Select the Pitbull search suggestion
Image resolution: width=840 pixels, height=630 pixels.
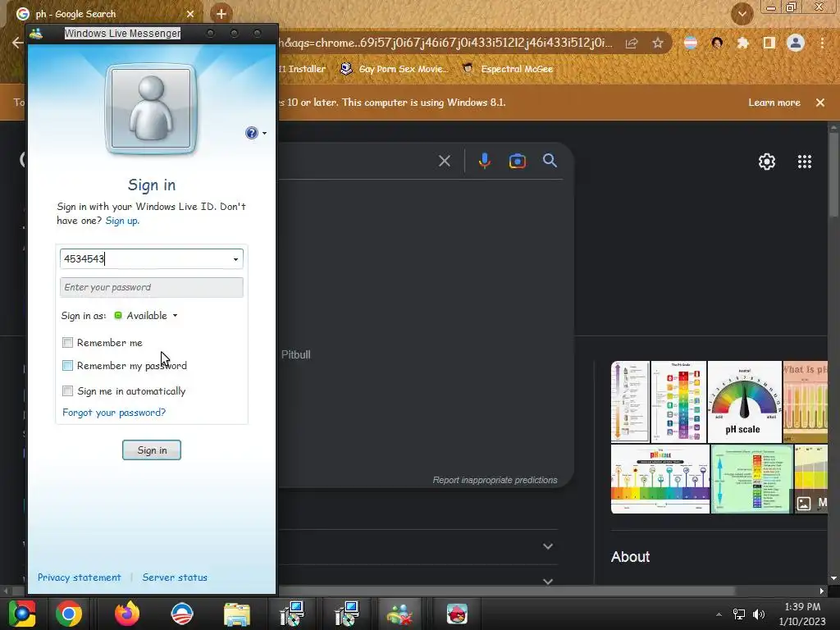pyautogui.click(x=295, y=354)
